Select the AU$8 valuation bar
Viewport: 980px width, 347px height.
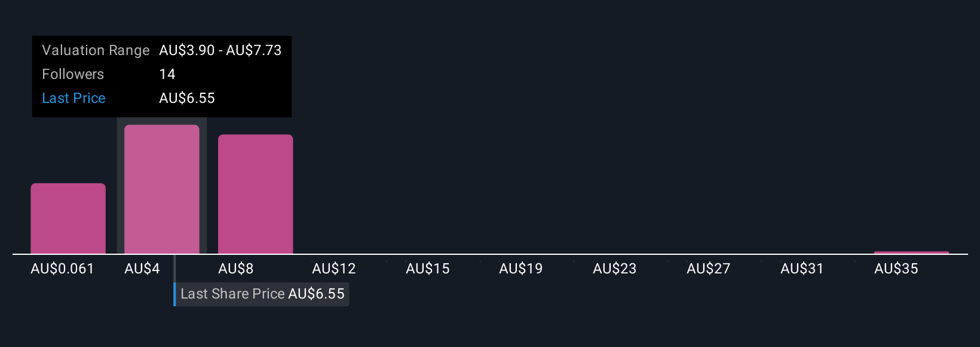pyautogui.click(x=256, y=194)
